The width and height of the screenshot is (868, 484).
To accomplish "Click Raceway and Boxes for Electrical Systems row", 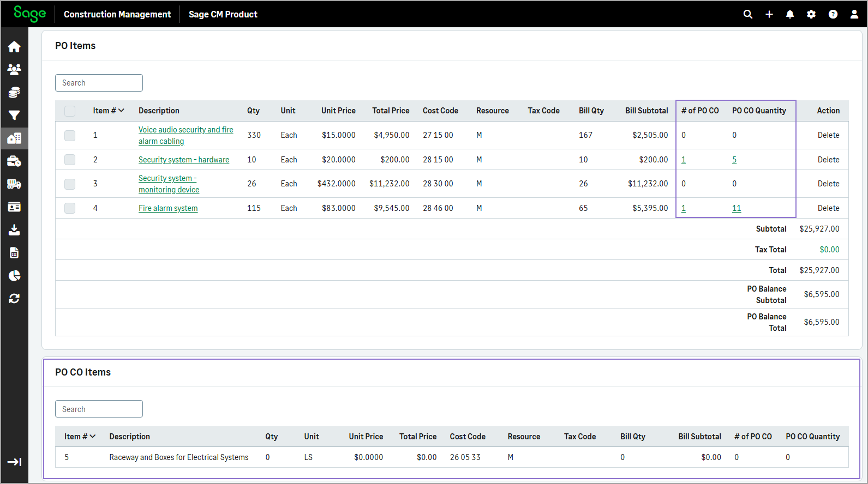I will click(x=452, y=457).
